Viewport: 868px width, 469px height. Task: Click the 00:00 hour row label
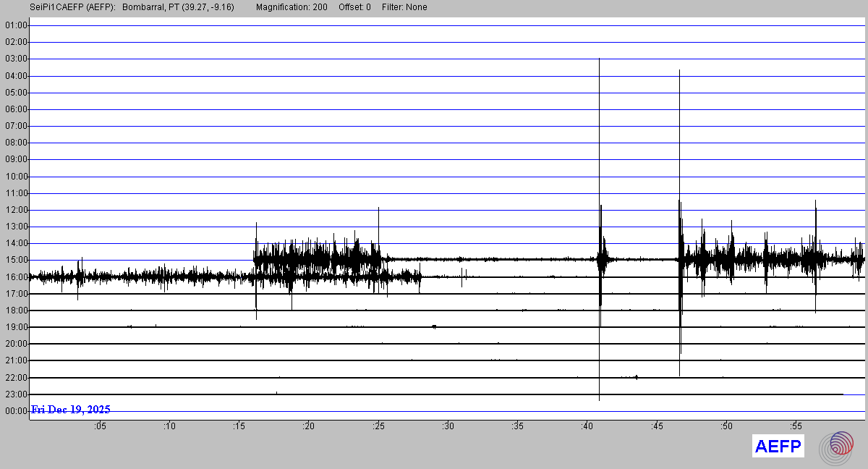(x=16, y=411)
